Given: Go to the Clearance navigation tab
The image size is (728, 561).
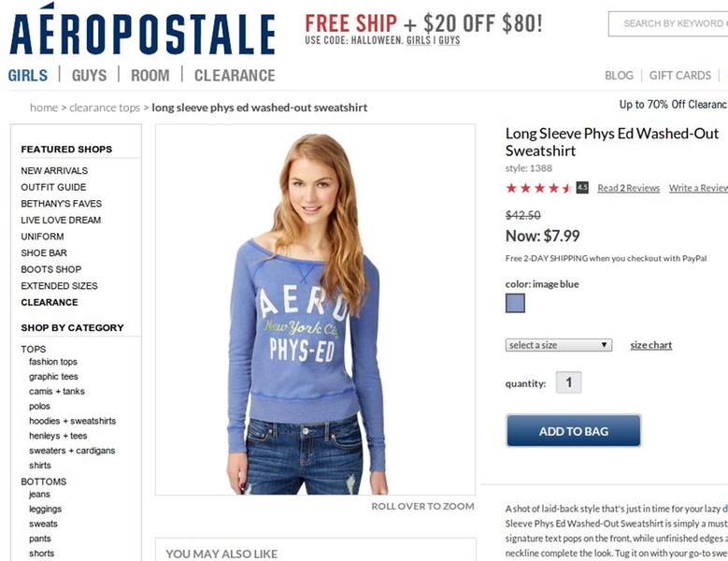Looking at the screenshot, I should click(x=235, y=76).
